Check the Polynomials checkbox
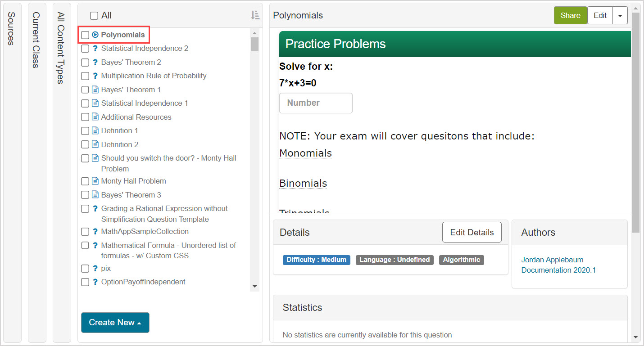 pyautogui.click(x=85, y=35)
